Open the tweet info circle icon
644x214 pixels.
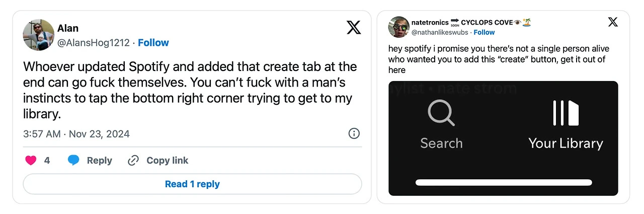coord(354,133)
